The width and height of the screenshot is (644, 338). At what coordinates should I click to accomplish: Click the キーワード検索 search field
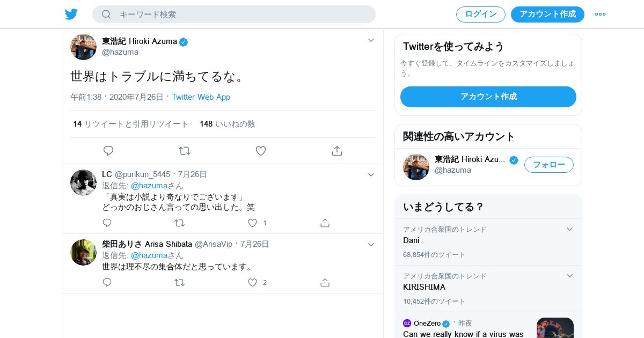pos(241,14)
